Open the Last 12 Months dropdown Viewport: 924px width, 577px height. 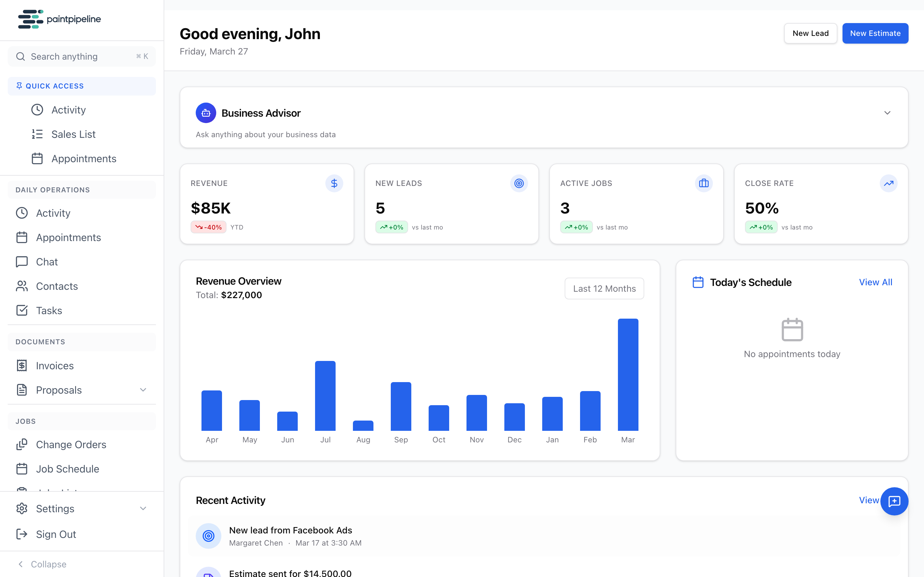604,288
